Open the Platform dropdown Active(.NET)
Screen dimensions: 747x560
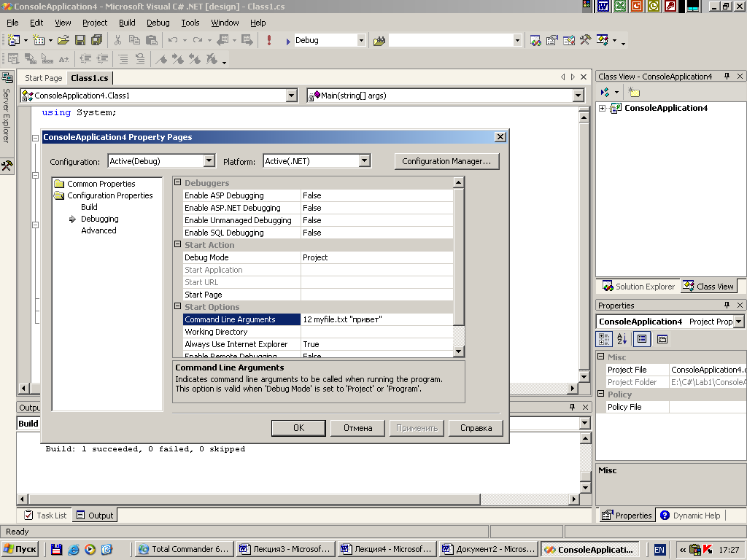pyautogui.click(x=365, y=161)
